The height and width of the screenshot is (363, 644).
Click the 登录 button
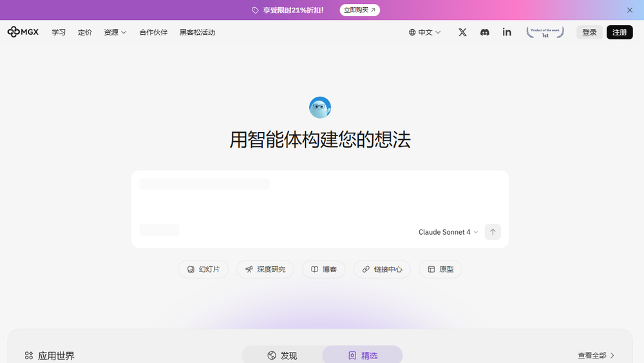[589, 32]
